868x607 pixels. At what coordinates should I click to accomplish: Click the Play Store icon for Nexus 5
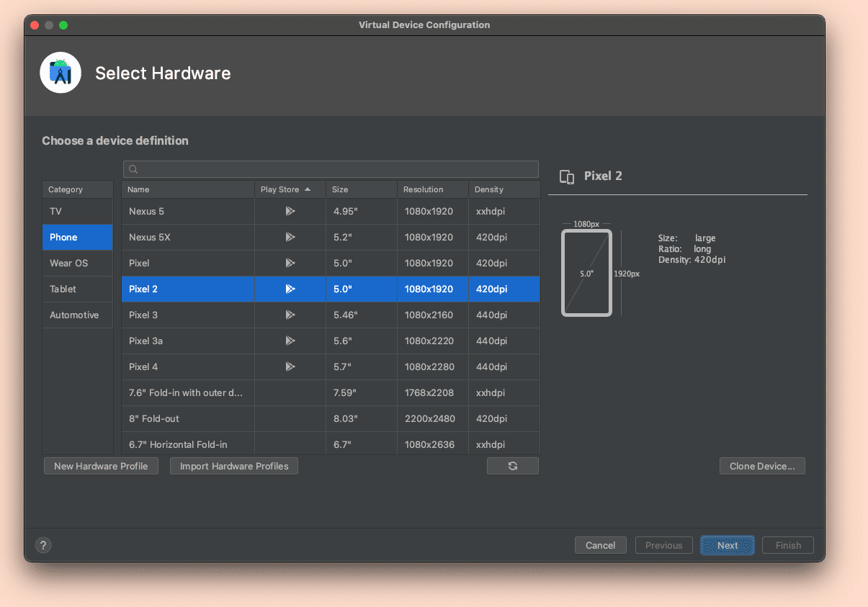tap(290, 211)
